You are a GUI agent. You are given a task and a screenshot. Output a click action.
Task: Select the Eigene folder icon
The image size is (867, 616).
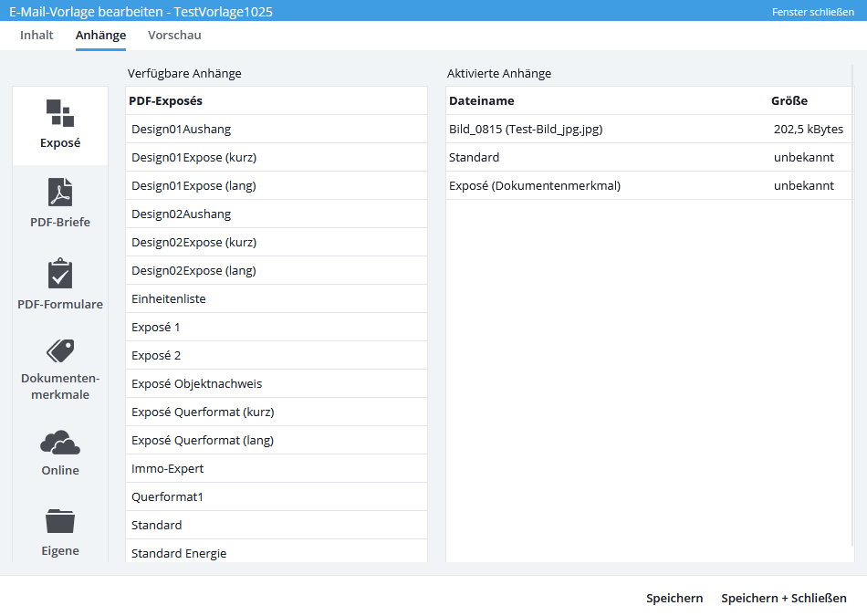60,522
